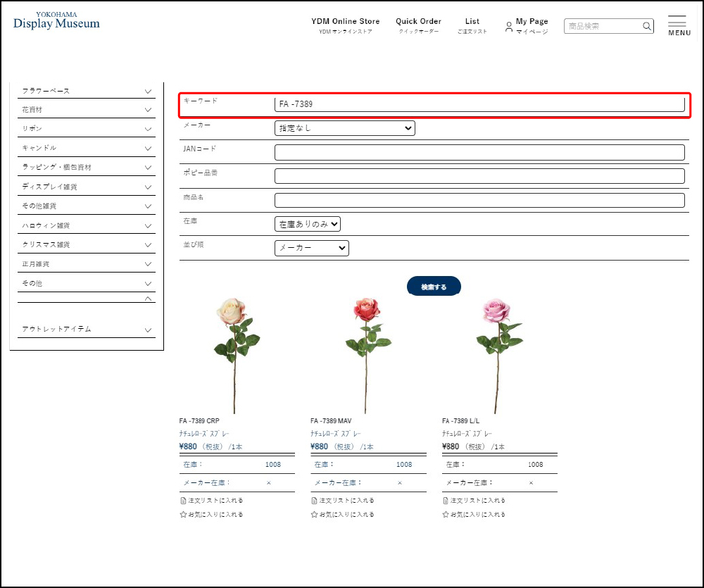Viewport: 704px width, 588px height.
Task: Open the 並び順 sort order dropdown
Action: pyautogui.click(x=311, y=248)
